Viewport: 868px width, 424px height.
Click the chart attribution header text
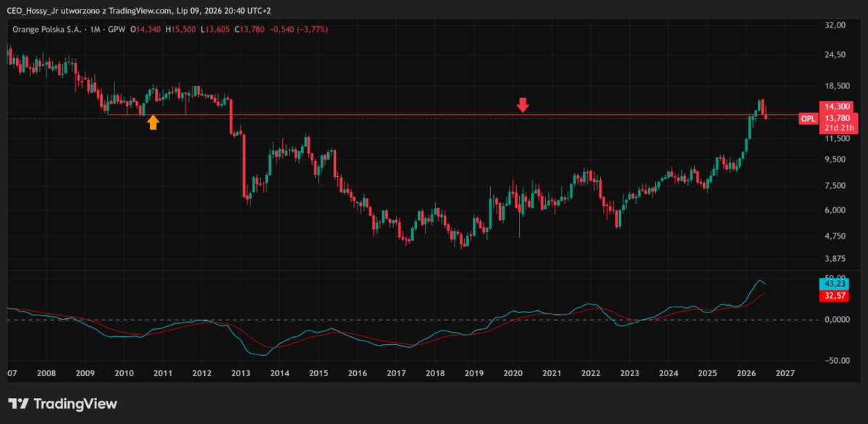(139, 11)
